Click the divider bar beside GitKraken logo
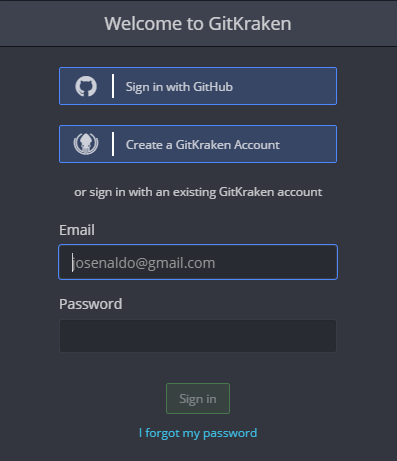 113,144
